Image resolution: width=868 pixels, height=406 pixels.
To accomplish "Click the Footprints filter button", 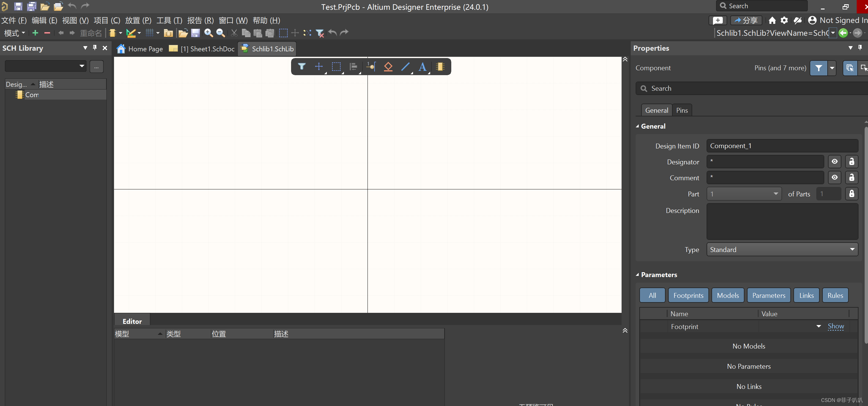I will click(688, 295).
